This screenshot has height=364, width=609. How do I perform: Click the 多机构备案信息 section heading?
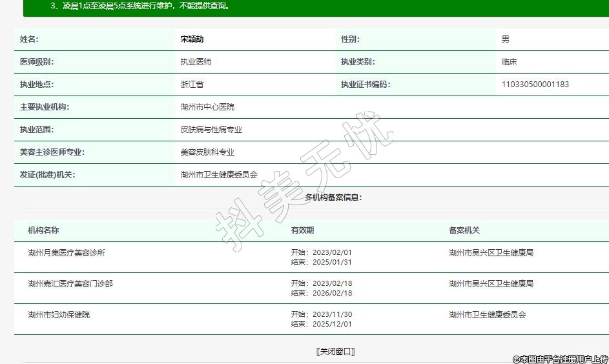[x=333, y=197]
